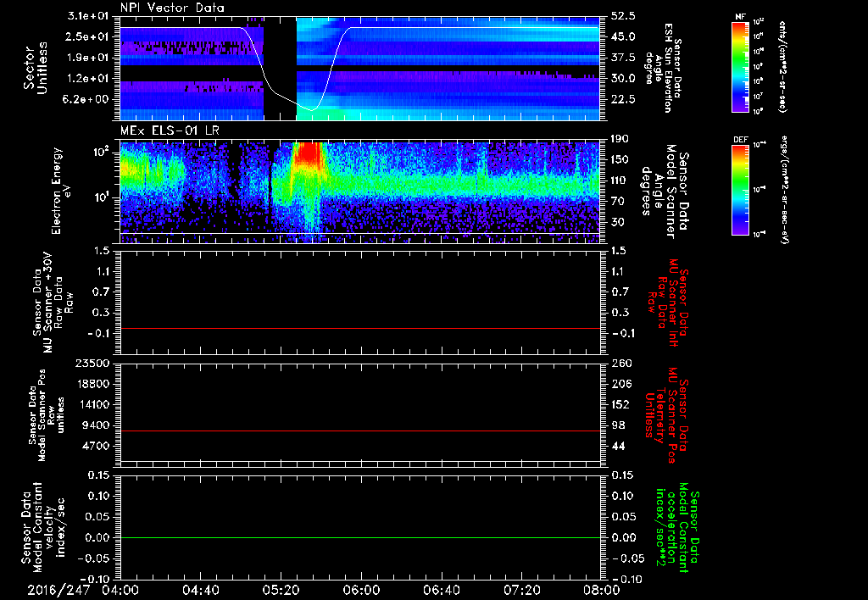Click the 'DEF' label above the color bar
The height and width of the screenshot is (600, 868).
[740, 140]
